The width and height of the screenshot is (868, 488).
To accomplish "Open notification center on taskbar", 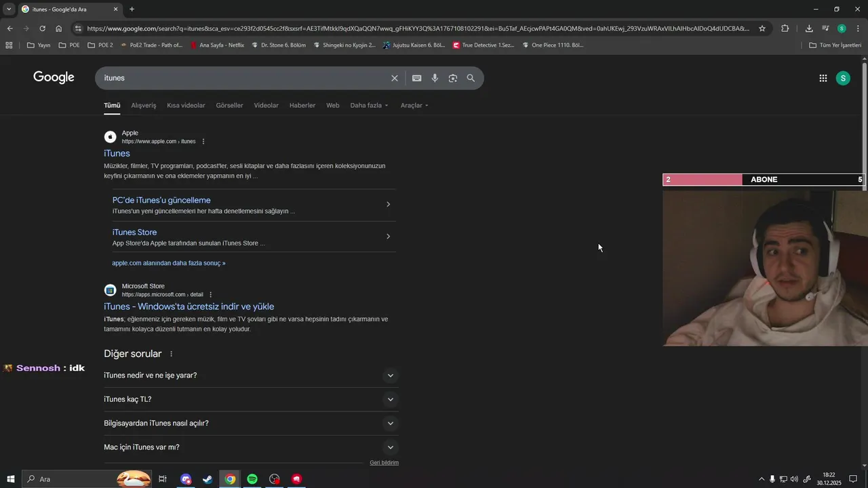I will point(853,479).
